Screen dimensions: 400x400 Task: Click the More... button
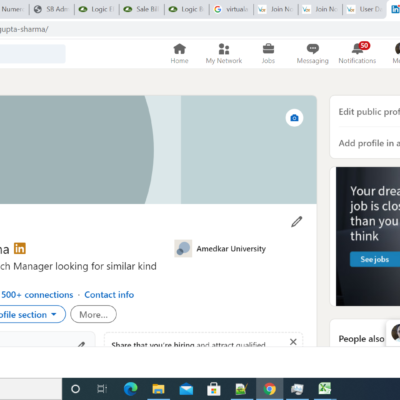point(93,314)
